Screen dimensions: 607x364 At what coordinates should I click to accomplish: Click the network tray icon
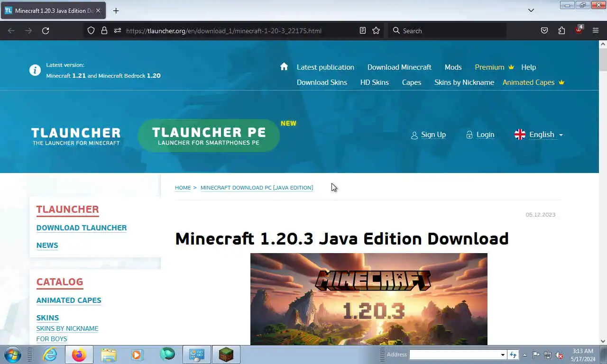click(x=547, y=355)
